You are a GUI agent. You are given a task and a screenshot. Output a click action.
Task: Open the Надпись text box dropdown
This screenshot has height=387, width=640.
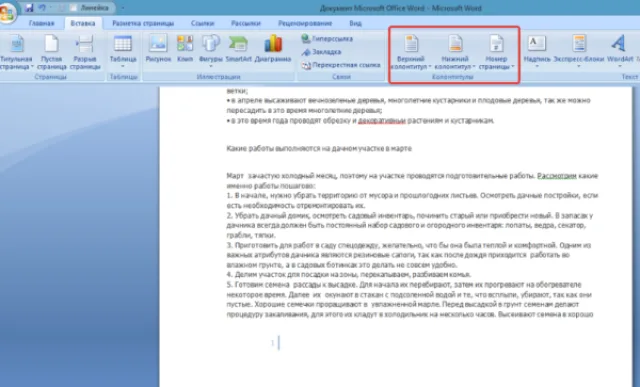tap(537, 51)
